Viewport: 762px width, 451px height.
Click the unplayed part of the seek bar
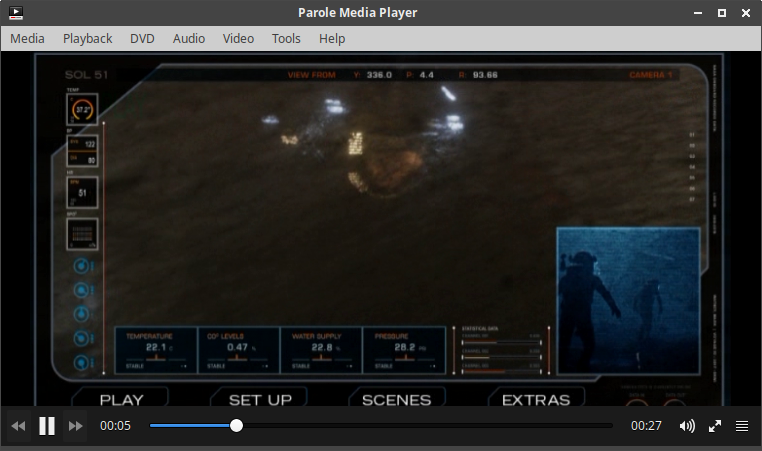point(428,425)
